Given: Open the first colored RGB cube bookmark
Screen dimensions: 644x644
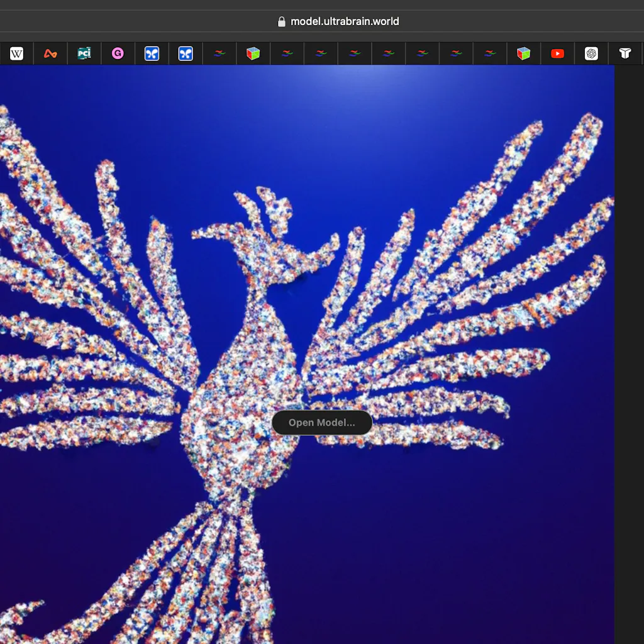Looking at the screenshot, I should click(253, 53).
